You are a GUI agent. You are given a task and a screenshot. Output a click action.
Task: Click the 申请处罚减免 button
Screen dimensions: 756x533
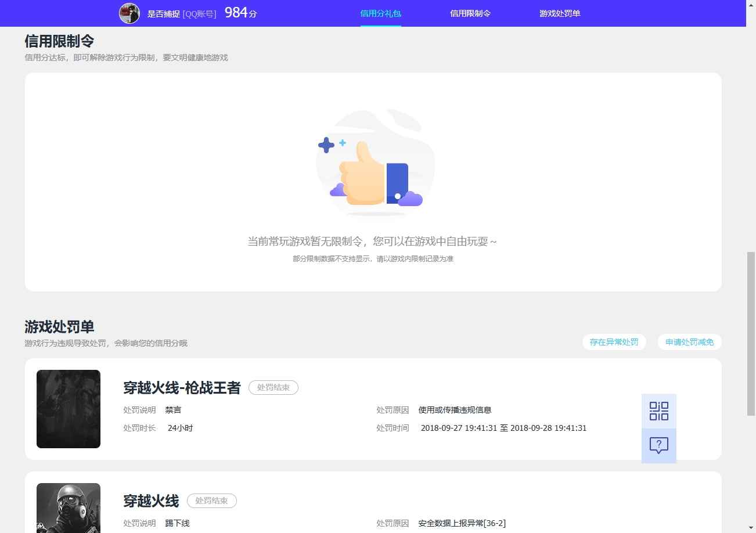pyautogui.click(x=690, y=342)
